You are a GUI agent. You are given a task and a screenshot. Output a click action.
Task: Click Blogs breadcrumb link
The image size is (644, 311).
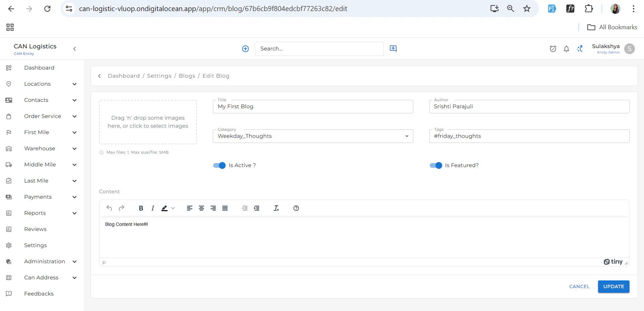(187, 76)
